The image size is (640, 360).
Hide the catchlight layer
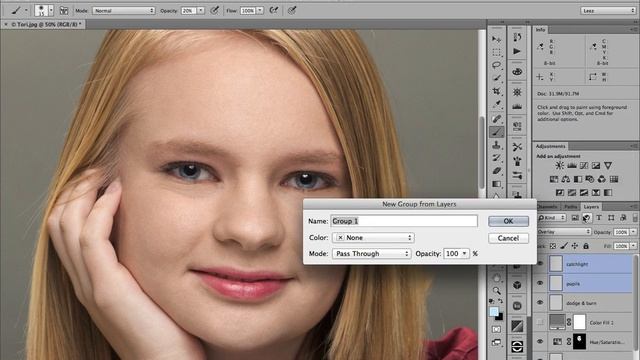tap(540, 264)
